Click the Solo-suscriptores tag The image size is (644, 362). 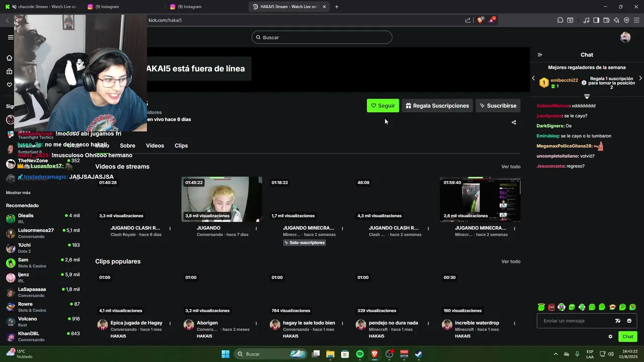click(x=304, y=243)
